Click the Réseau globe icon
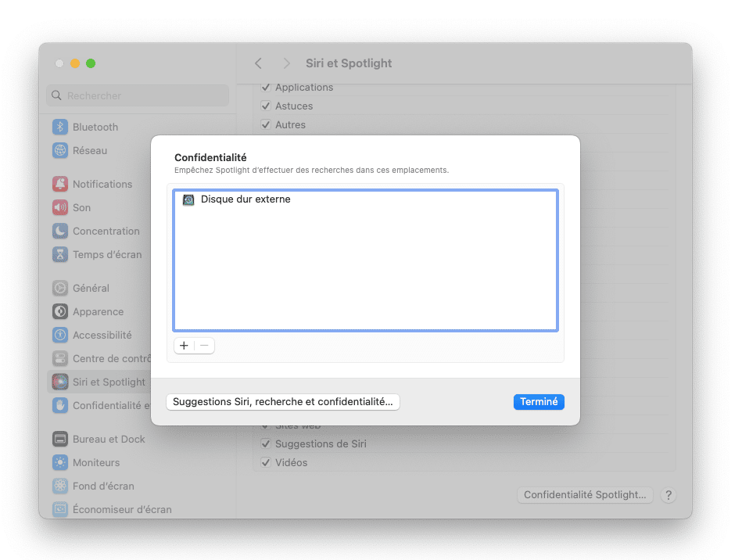Image resolution: width=742 pixels, height=560 pixels. click(60, 150)
